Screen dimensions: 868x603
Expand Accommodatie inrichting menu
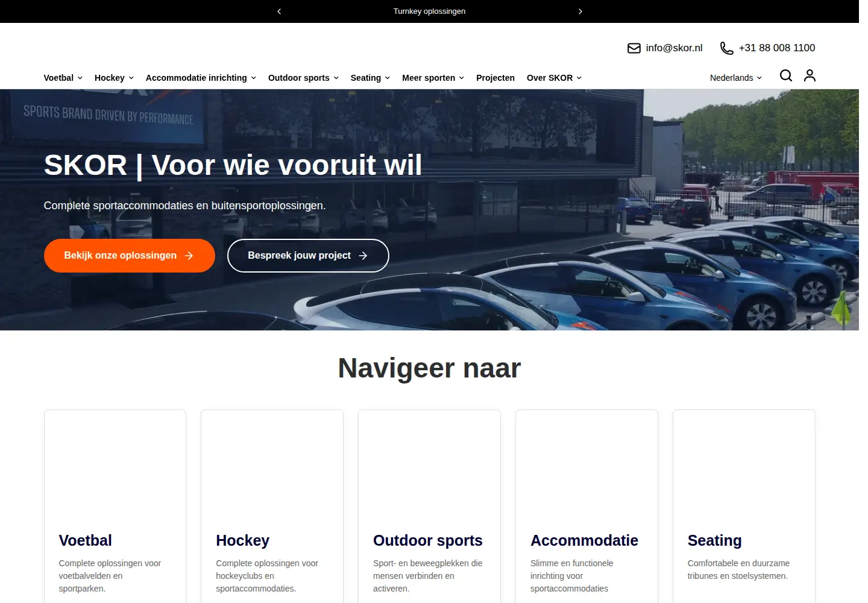(x=201, y=78)
